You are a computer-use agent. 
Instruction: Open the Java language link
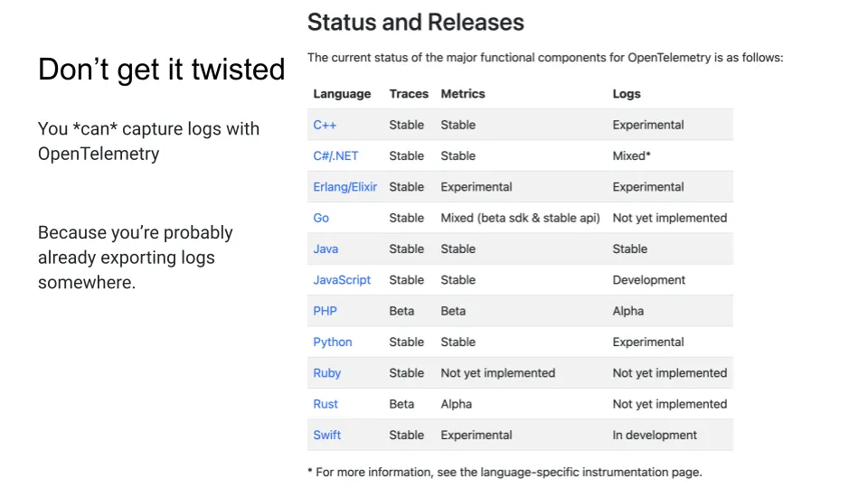325,249
